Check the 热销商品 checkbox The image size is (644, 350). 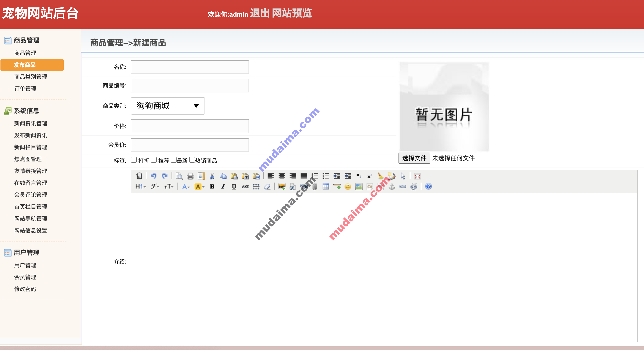(192, 160)
